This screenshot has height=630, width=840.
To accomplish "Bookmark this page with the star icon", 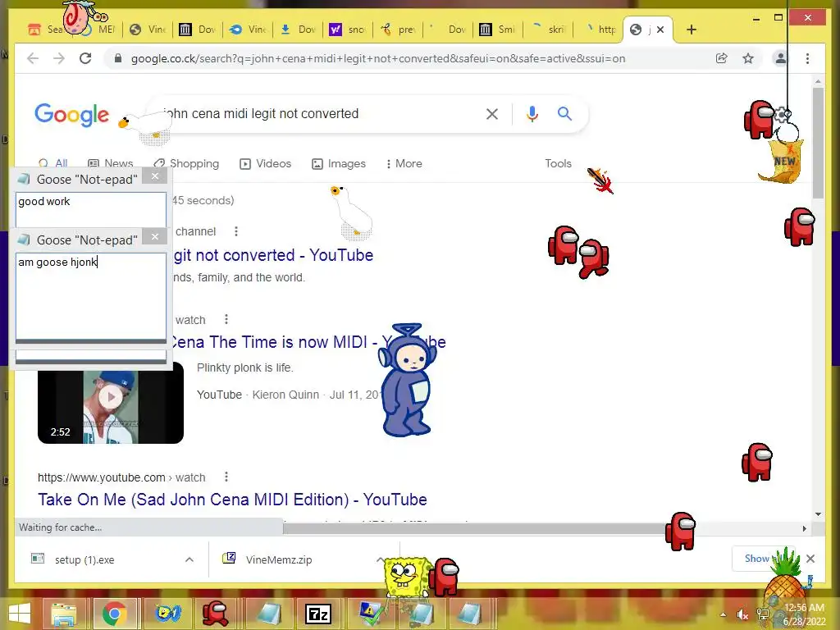I will point(748,58).
